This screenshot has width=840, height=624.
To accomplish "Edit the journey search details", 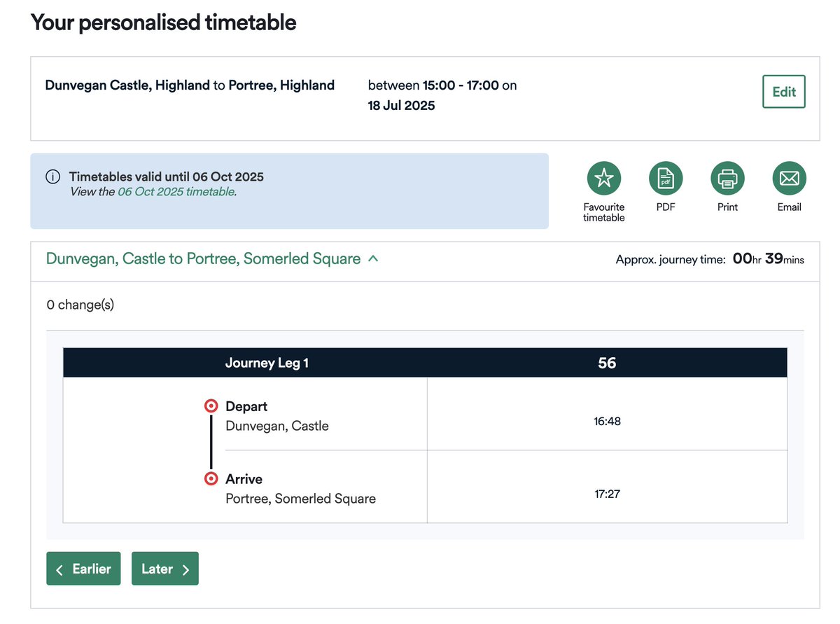I will [x=784, y=92].
